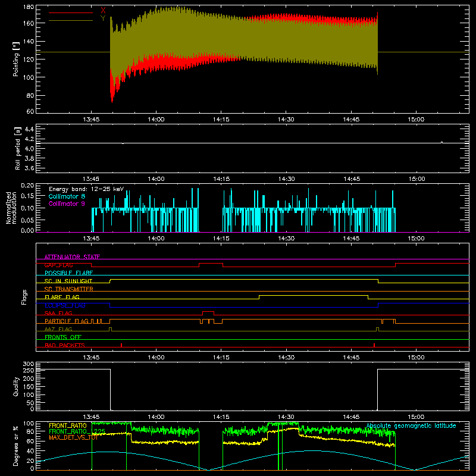Click the Pointing axis title

[16, 59]
